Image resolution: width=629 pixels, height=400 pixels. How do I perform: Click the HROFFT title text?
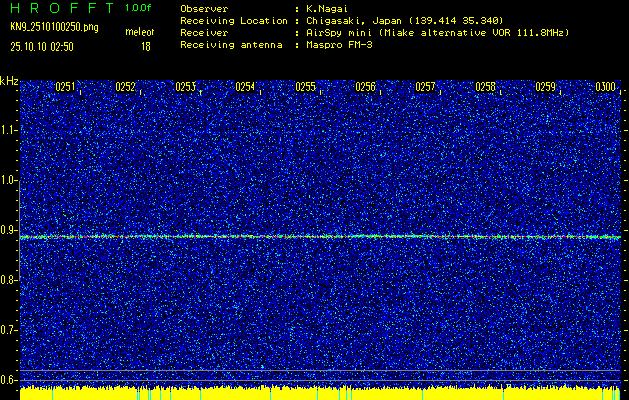click(x=61, y=8)
